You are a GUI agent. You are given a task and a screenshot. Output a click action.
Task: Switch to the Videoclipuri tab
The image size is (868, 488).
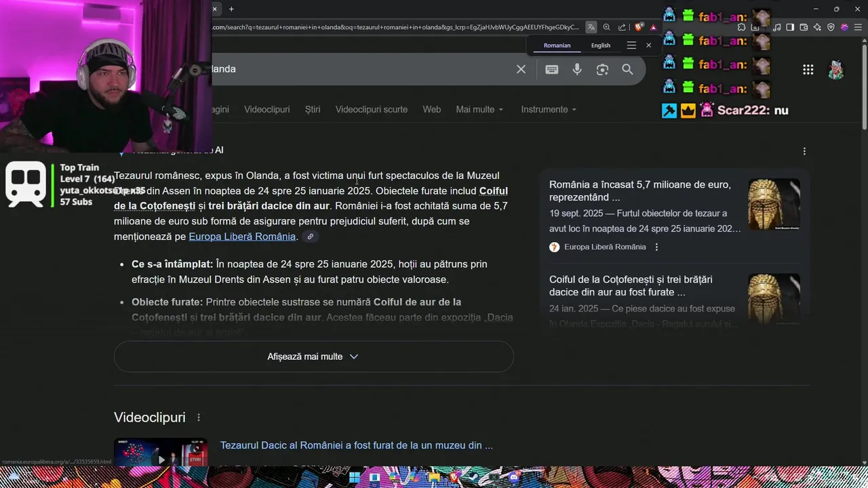click(x=267, y=109)
